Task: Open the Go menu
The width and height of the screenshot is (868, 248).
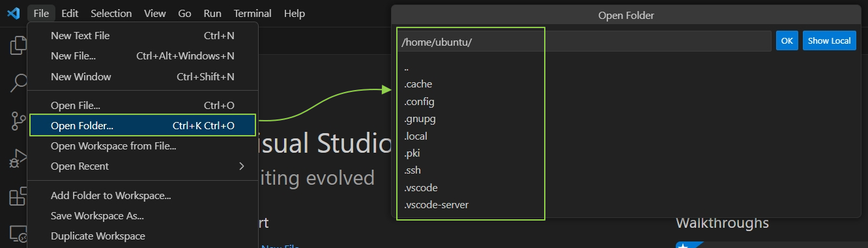Action: (184, 13)
